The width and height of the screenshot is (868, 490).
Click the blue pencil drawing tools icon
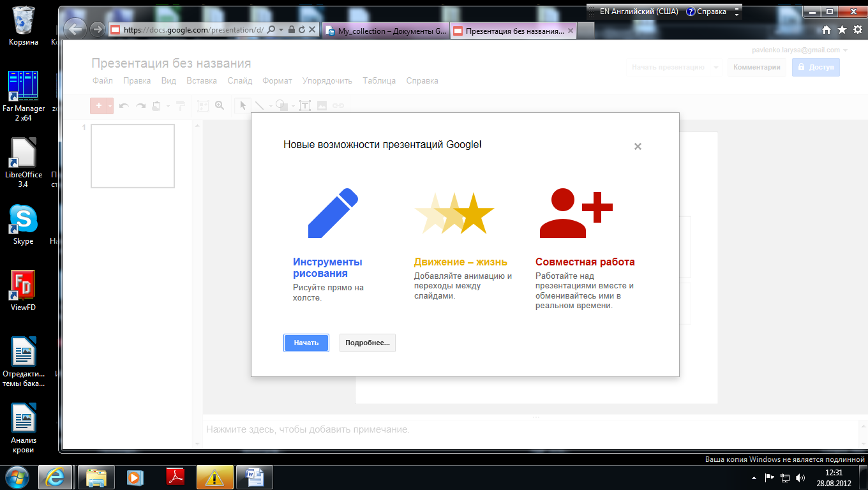click(x=333, y=213)
